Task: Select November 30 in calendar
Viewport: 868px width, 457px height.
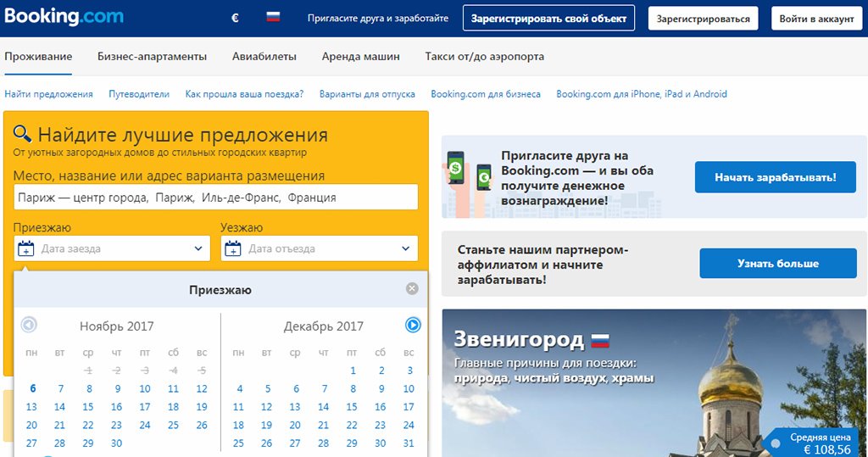Action: (x=116, y=443)
